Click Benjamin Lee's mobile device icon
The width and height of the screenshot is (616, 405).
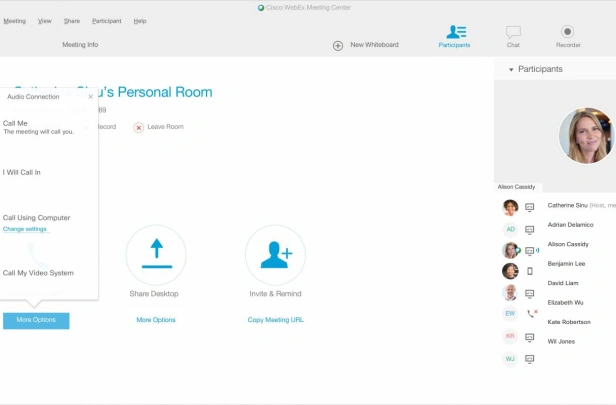pyautogui.click(x=530, y=271)
